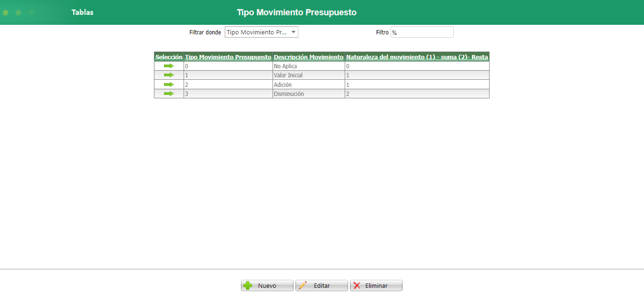
Task: Click Nuevo button
Action: 267,285
